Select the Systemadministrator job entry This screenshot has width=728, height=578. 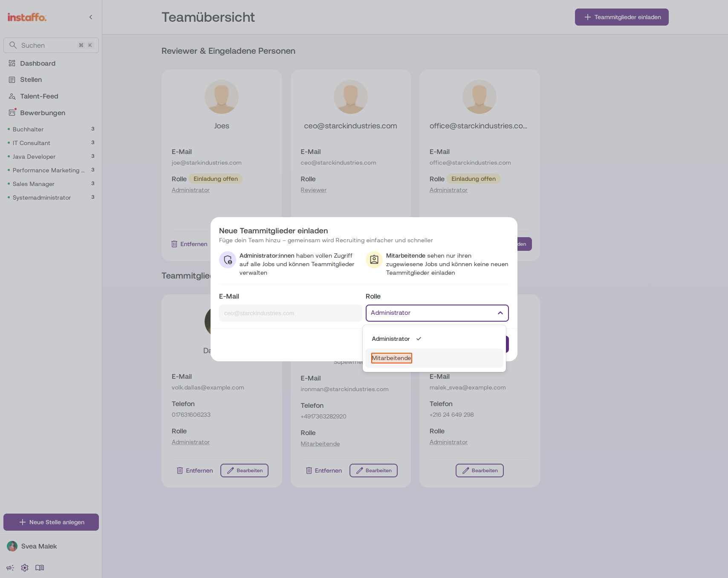pos(51,198)
